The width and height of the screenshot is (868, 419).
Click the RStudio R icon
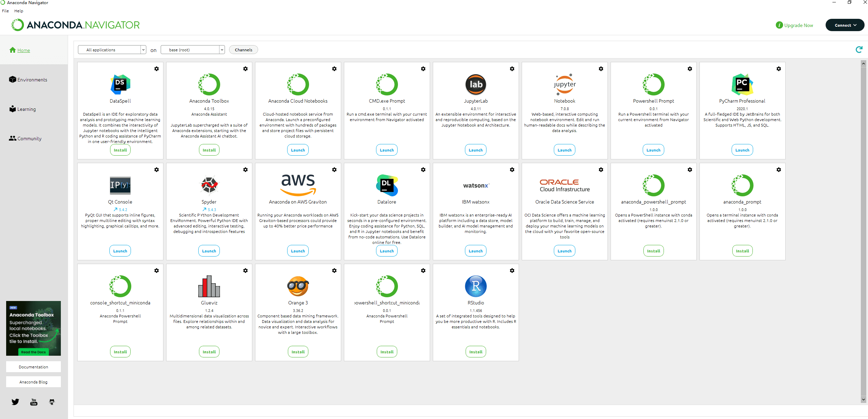(476, 286)
